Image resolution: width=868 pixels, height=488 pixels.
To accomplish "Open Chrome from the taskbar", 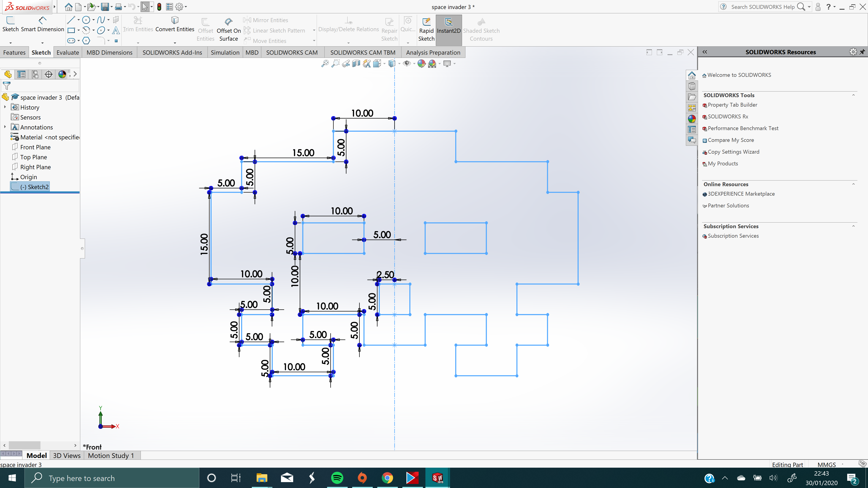I will pos(387,478).
